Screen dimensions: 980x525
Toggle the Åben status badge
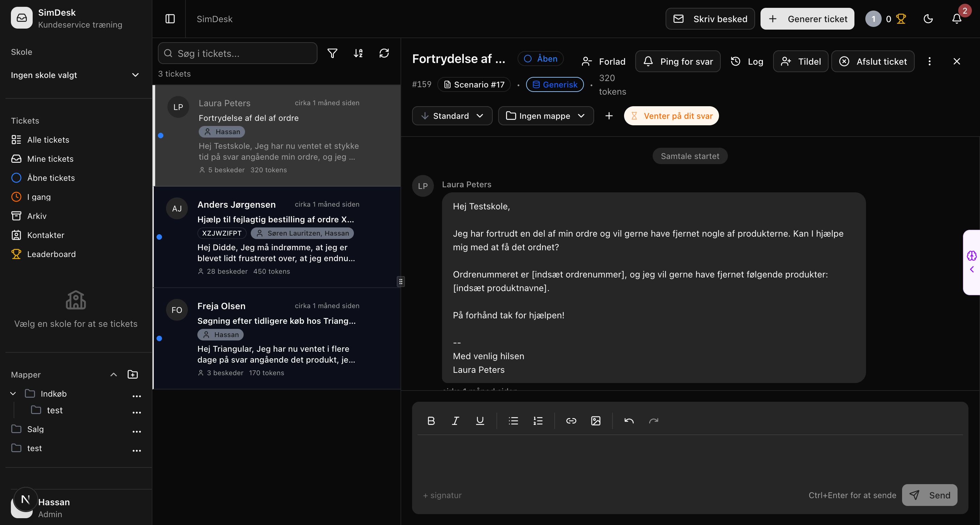(540, 59)
